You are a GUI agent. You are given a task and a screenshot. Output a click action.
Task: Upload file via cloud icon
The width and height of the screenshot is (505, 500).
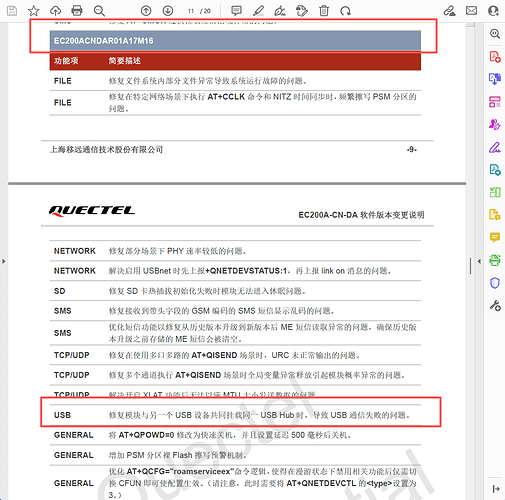[x=55, y=11]
